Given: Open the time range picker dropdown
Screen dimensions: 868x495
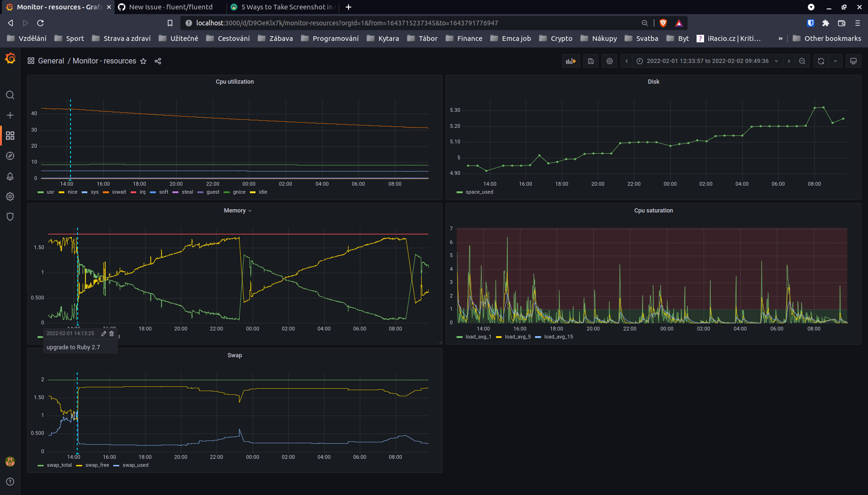Looking at the screenshot, I should point(707,61).
